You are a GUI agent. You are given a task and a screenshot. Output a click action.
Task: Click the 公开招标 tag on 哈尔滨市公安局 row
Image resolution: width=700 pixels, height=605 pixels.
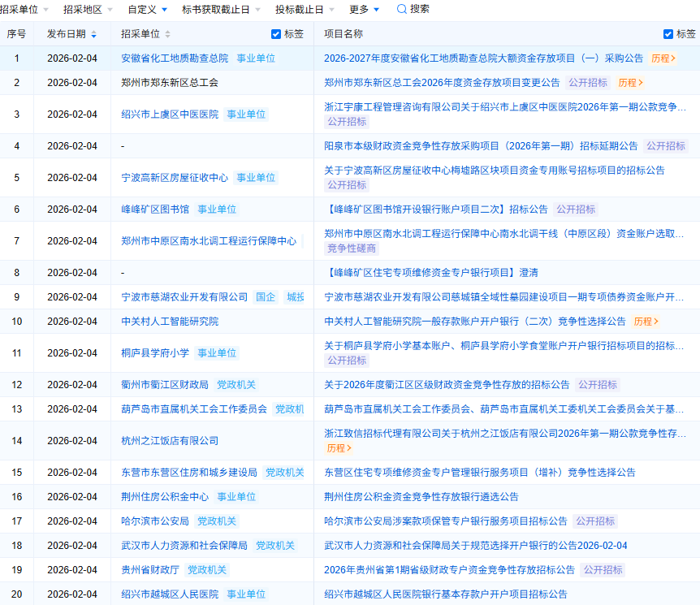pyautogui.click(x=594, y=521)
